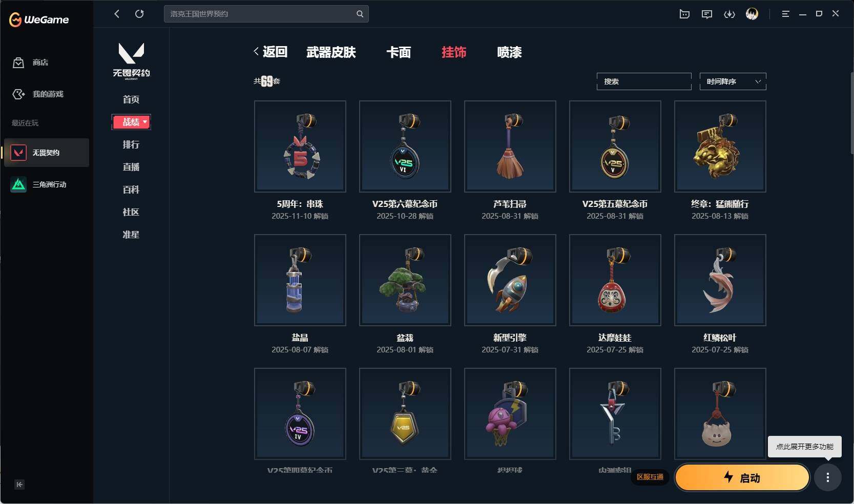
Task: Select the 终章：猛熊随行 charm thumbnail
Action: (720, 146)
